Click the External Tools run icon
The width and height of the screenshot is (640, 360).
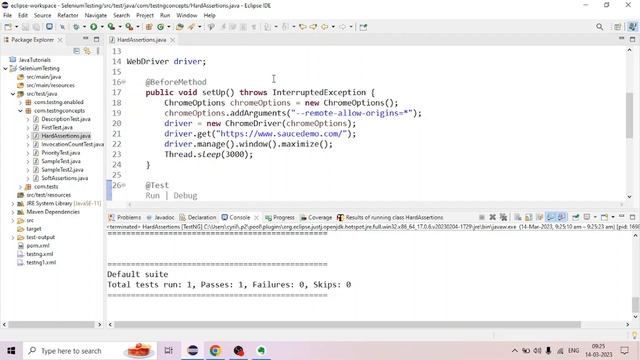(x=129, y=27)
